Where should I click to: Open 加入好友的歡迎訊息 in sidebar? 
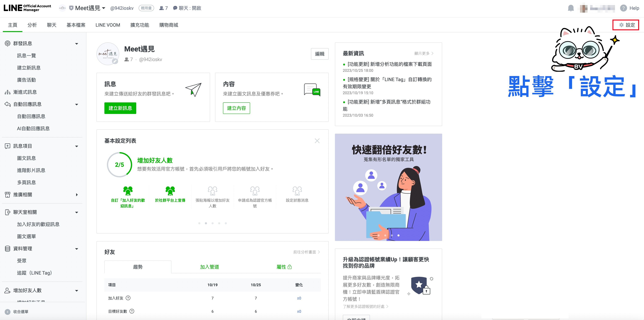tap(38, 224)
